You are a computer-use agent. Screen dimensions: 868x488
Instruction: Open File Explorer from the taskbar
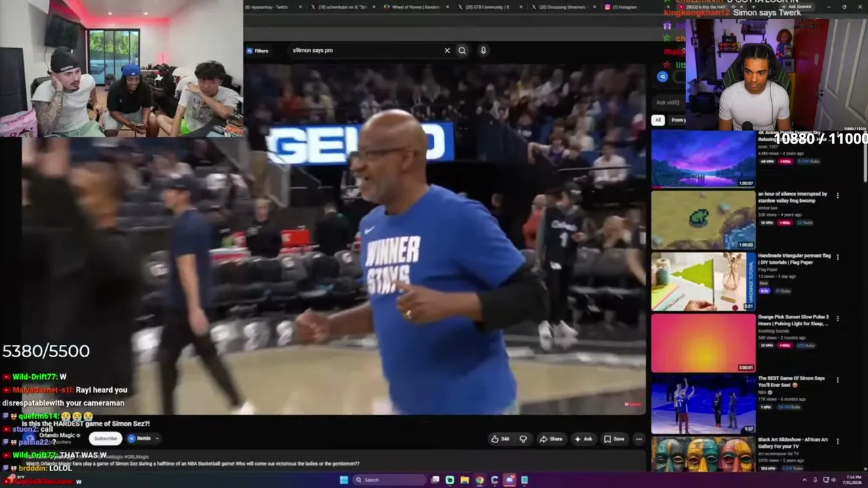tap(465, 480)
